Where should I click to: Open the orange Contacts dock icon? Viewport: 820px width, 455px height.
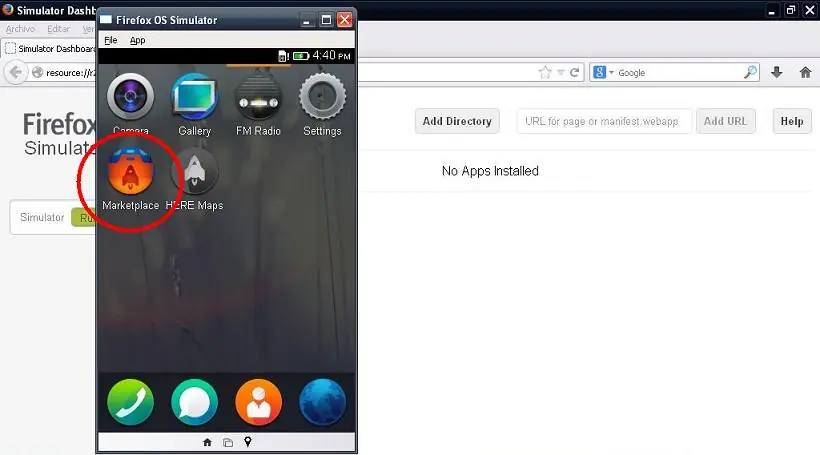coord(258,402)
